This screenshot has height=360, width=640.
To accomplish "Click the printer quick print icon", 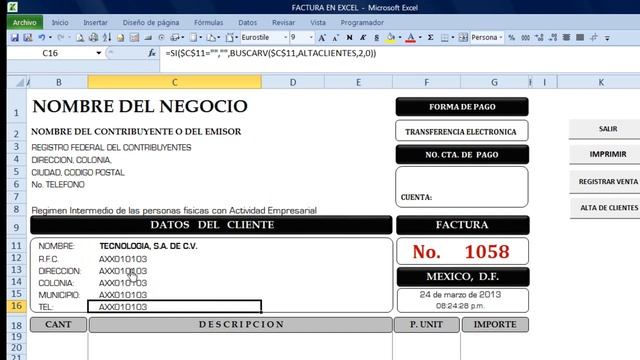I will click(93, 38).
